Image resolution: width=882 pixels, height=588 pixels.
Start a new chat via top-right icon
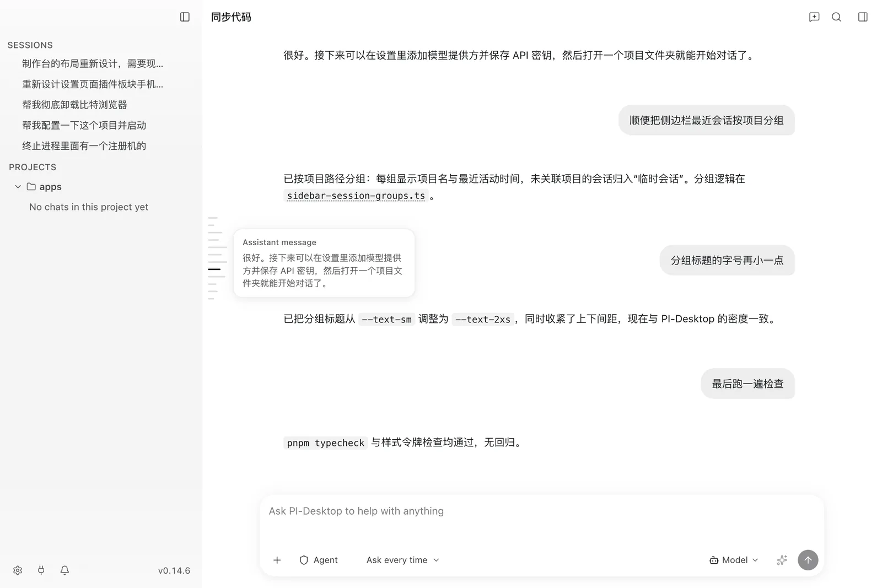click(814, 17)
